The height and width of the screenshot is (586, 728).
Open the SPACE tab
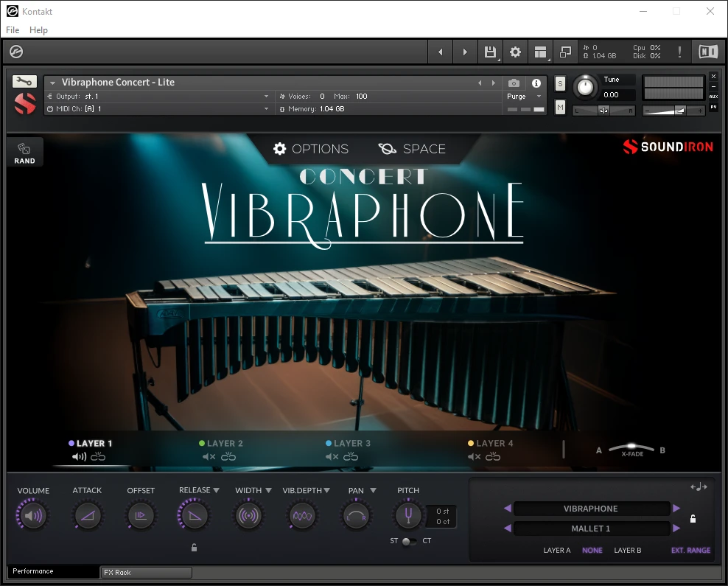click(412, 149)
